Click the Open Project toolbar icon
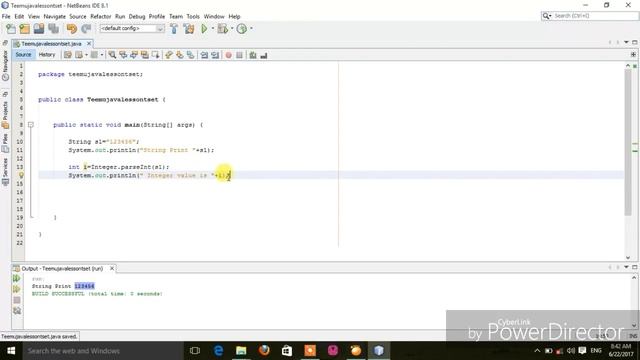Image resolution: width=640 pixels, height=360 pixels. (x=39, y=29)
